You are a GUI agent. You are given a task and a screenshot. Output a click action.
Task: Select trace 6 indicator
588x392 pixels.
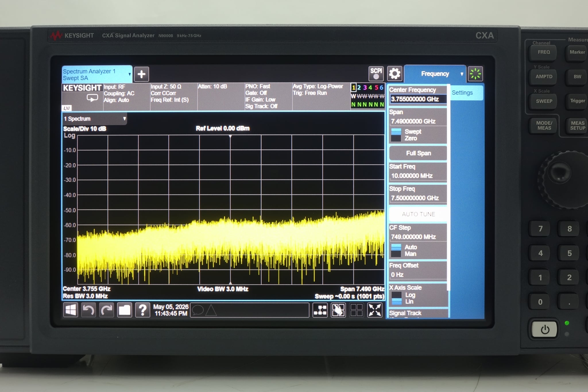(x=382, y=88)
